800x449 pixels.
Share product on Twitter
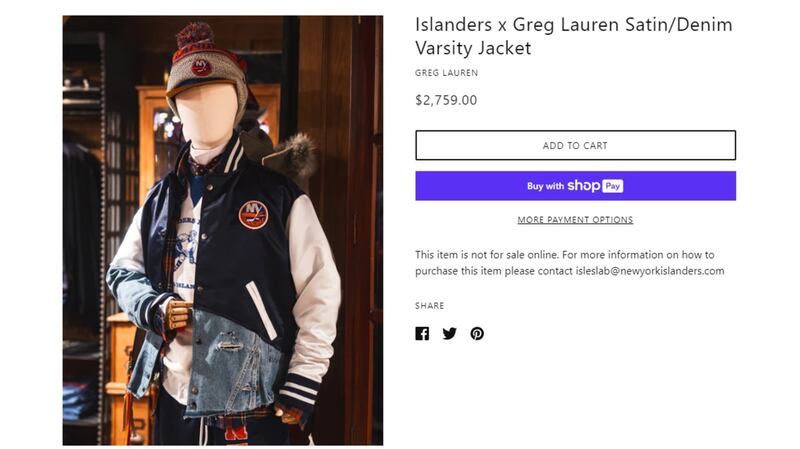[x=449, y=334]
